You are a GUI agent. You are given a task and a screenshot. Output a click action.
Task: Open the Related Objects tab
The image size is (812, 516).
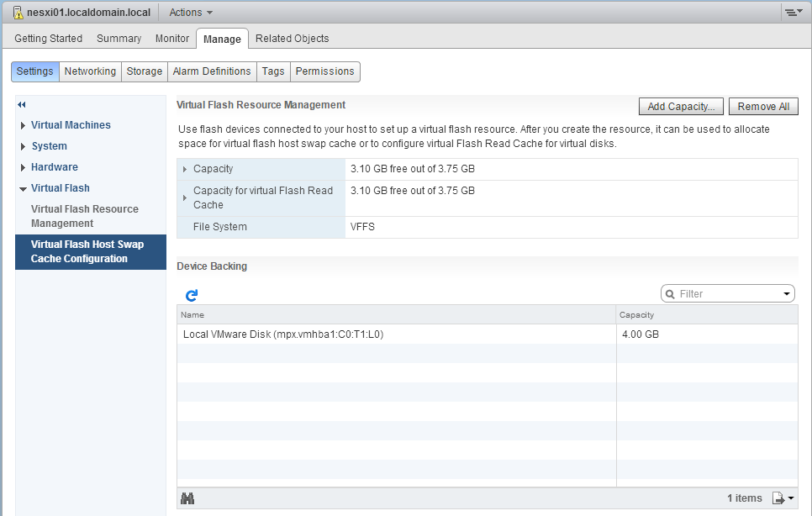(x=292, y=38)
